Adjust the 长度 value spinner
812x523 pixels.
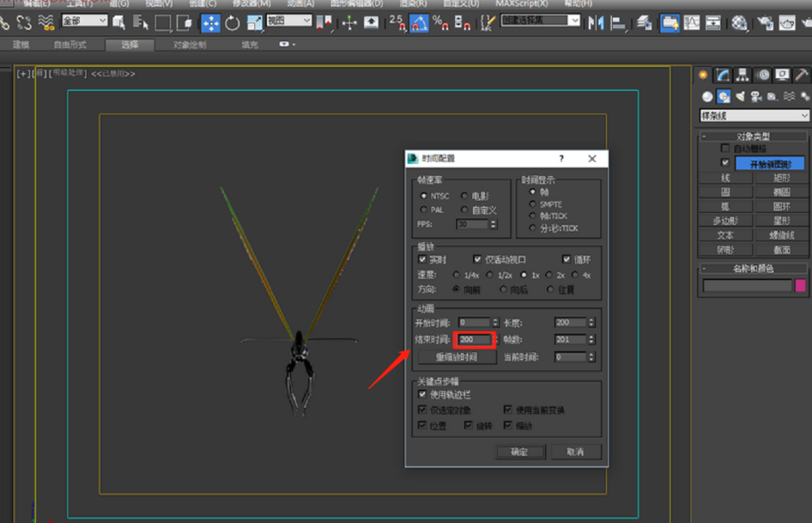[592, 322]
